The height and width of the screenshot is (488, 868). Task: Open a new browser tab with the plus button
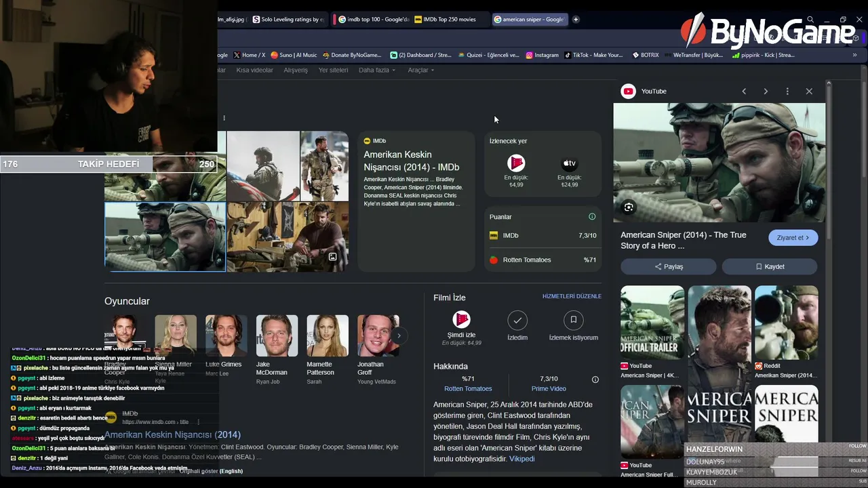pos(576,20)
